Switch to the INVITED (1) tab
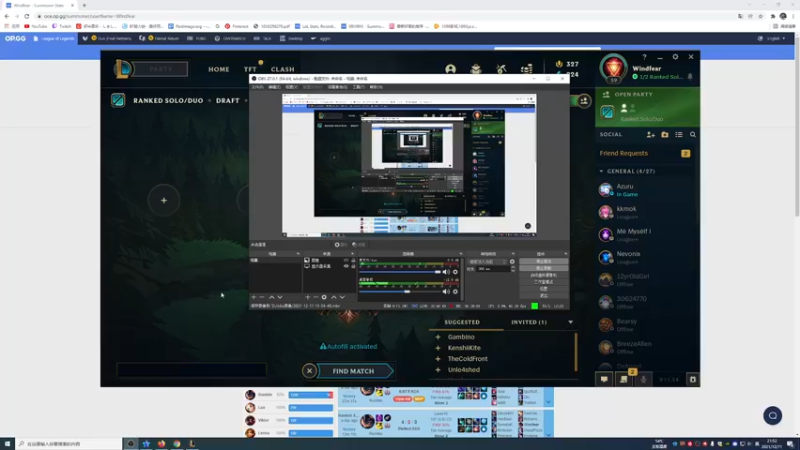 529,322
